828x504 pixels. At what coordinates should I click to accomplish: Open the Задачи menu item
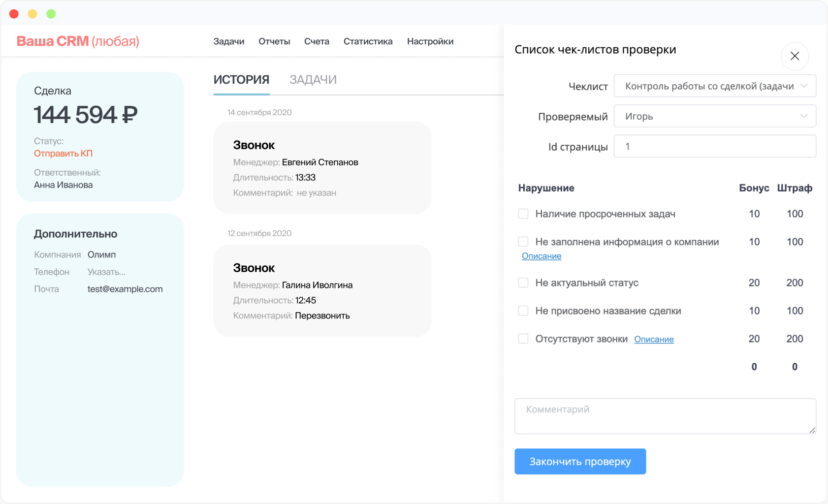pos(228,41)
